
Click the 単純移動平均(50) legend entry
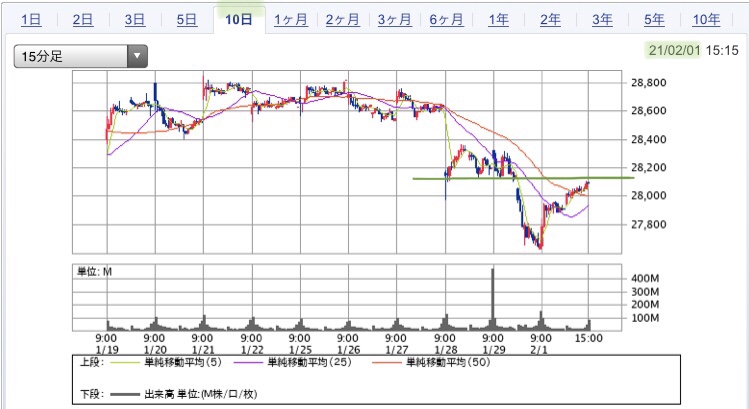click(431, 362)
